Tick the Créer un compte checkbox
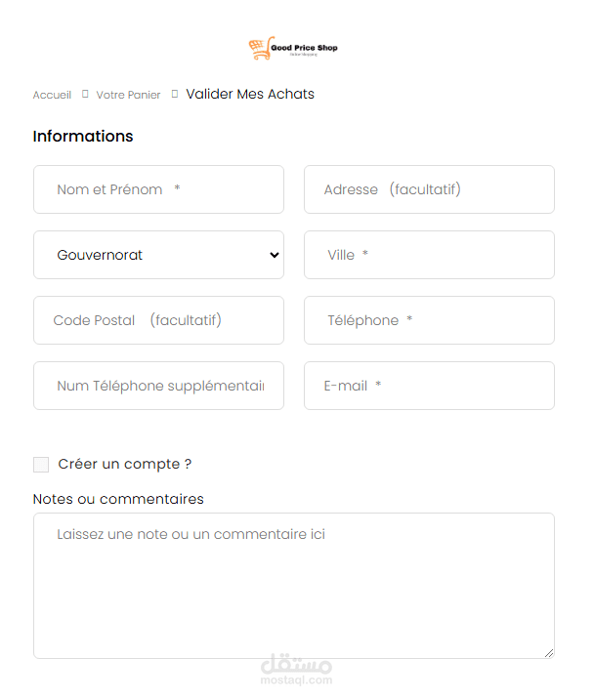594x700 pixels. tap(41, 465)
